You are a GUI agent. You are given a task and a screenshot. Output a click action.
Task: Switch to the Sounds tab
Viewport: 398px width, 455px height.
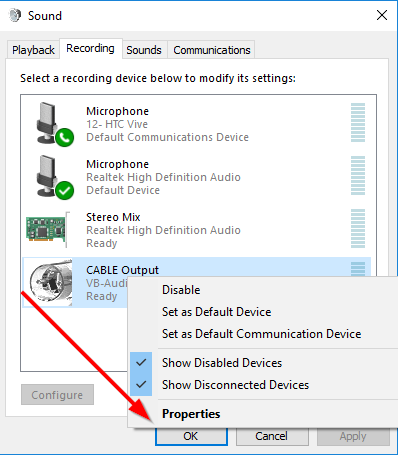144,50
